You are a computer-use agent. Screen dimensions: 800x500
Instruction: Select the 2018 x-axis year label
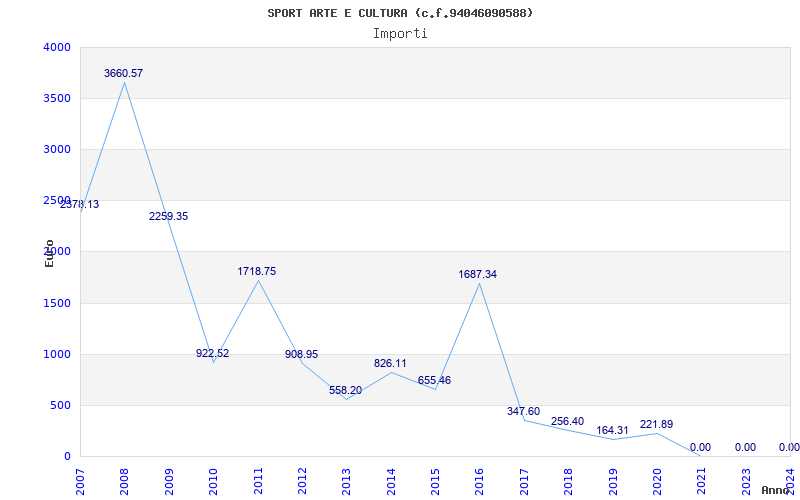pos(568,481)
